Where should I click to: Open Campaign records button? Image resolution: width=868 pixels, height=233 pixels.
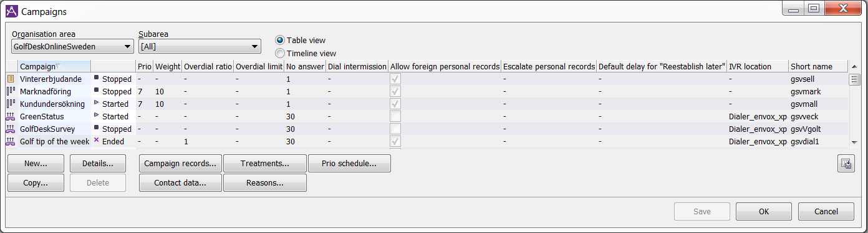pyautogui.click(x=180, y=164)
